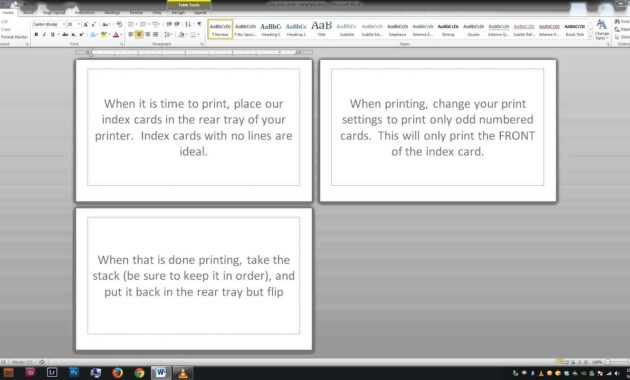Switch to the Table Tools Design tab
The image size is (630, 380).
point(178,13)
